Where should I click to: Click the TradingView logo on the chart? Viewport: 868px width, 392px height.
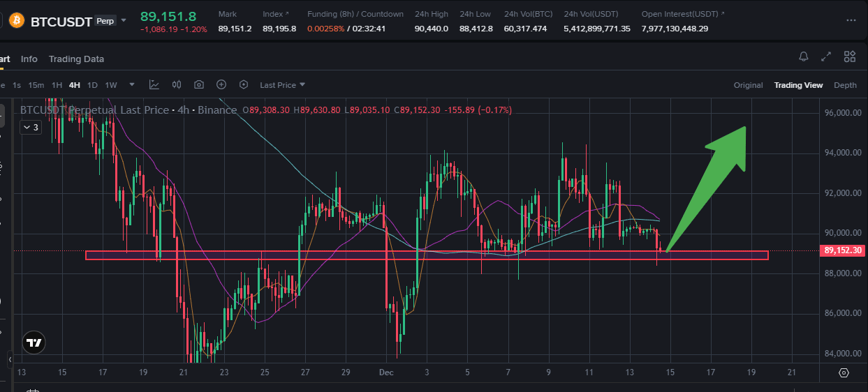tap(33, 342)
